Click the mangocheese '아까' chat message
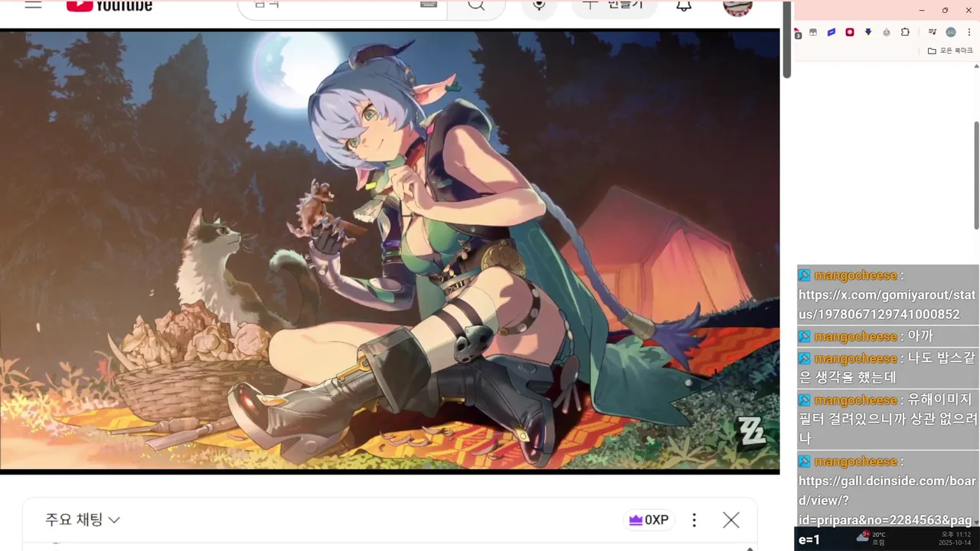Screen dimensions: 980x551 pyautogui.click(x=887, y=336)
